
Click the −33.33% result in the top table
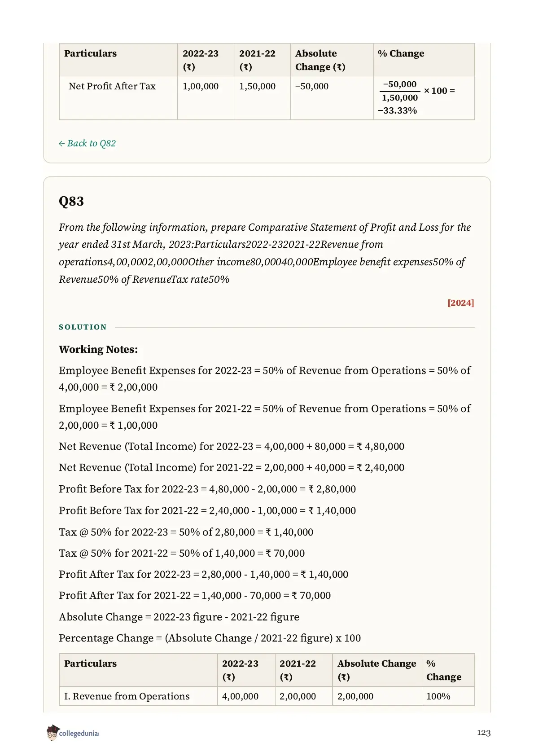pyautogui.click(x=398, y=110)
